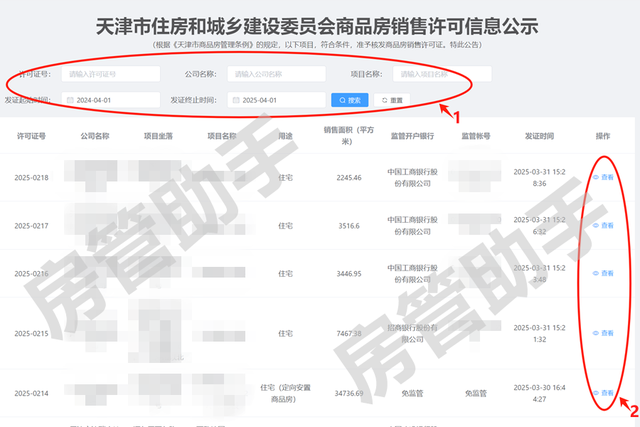Click permit number 2025-0218
Screen dimensions: 640x427
[31, 178]
